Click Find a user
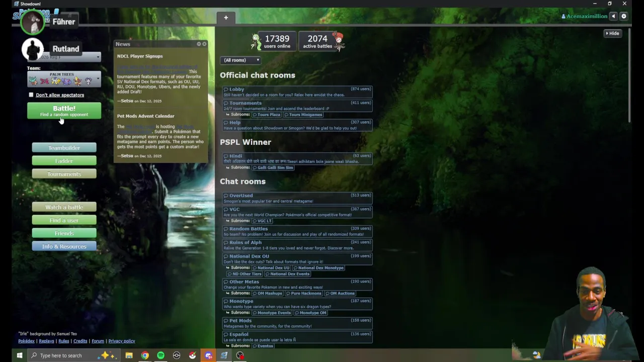This screenshot has width=644, height=362. click(x=64, y=220)
